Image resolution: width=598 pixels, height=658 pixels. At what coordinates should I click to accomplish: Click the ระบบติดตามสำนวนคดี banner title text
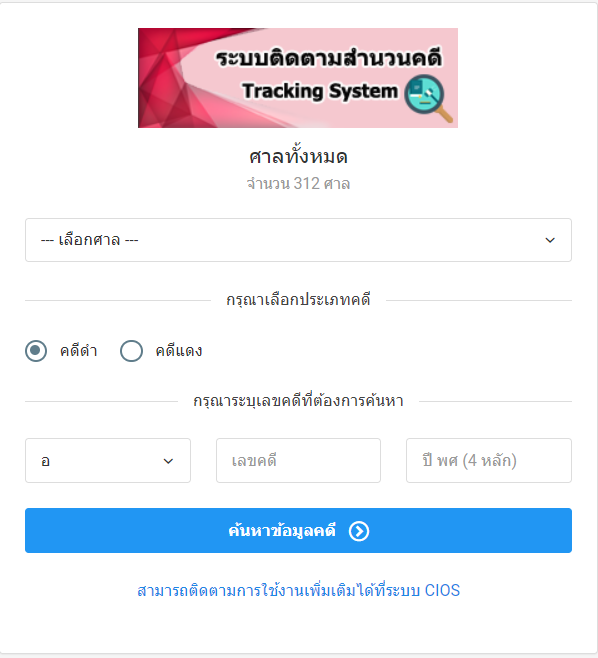329,58
